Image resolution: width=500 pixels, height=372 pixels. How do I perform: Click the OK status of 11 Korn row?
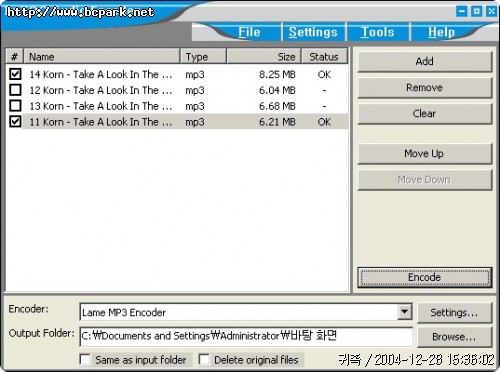(324, 122)
